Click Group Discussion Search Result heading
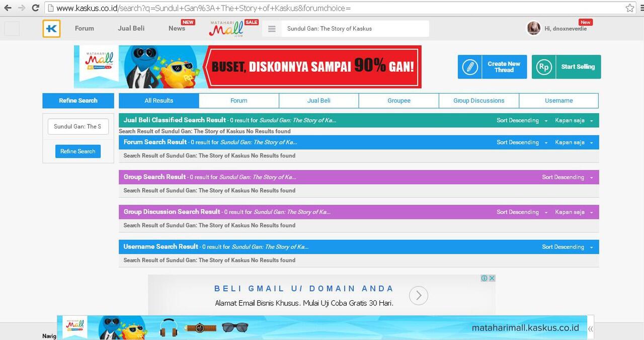This screenshot has width=644, height=340. (172, 212)
